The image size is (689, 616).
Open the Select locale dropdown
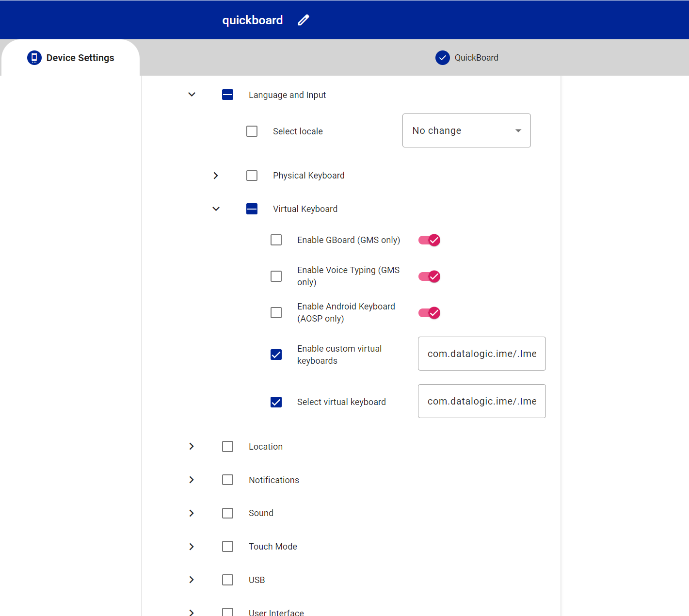[466, 130]
